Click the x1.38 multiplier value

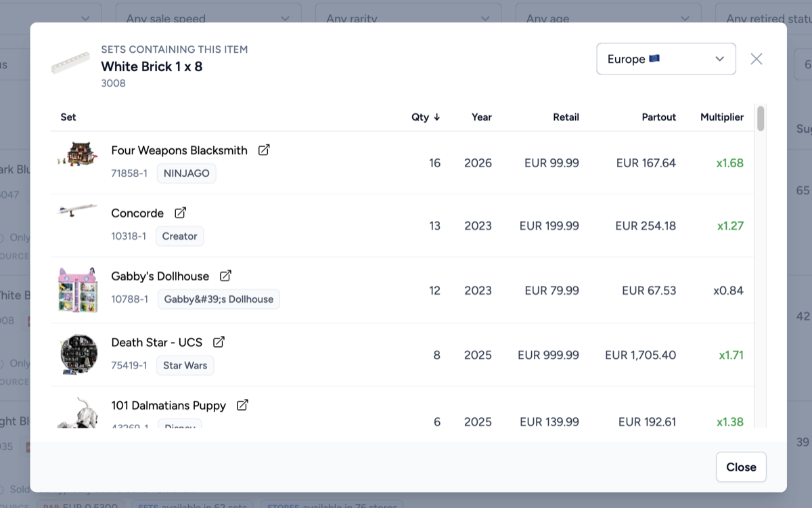(730, 422)
